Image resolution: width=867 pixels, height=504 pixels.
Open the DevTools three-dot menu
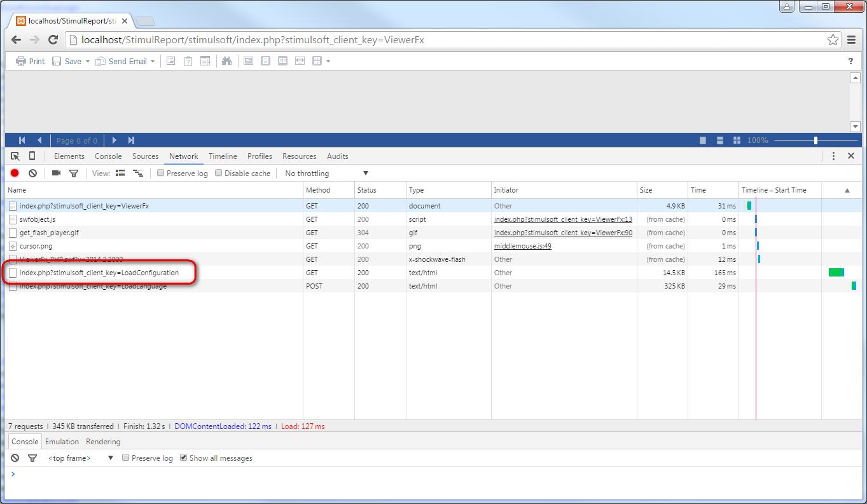pos(833,156)
